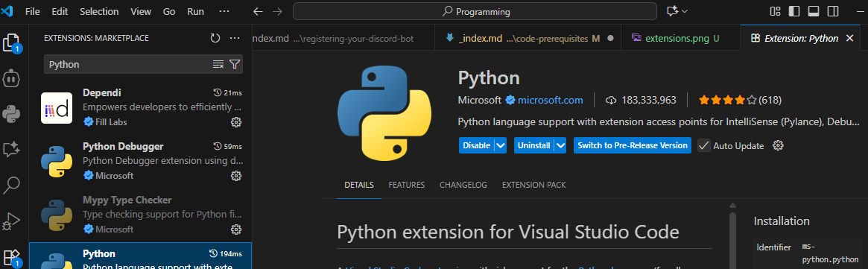This screenshot has width=868, height=269.
Task: Click the star rating with 618 reviews
Action: [740, 100]
